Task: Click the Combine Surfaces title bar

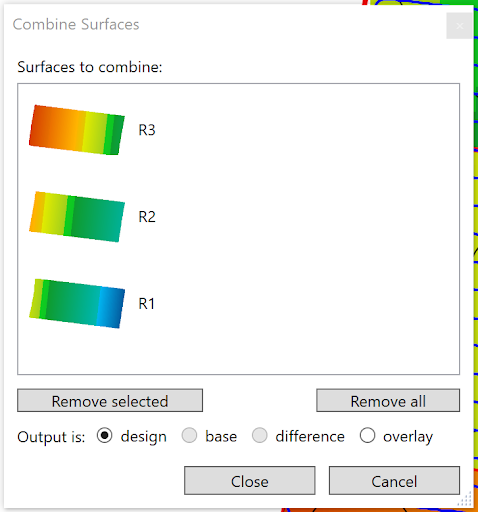Action: pyautogui.click(x=227, y=25)
